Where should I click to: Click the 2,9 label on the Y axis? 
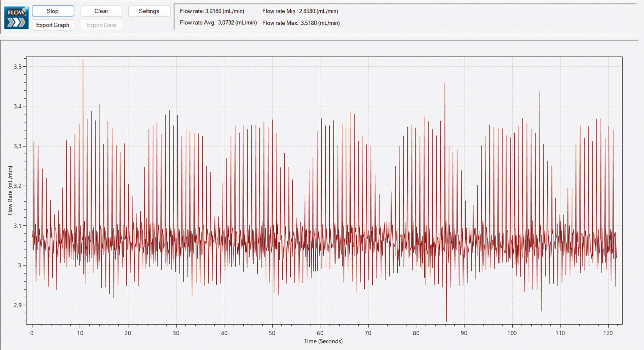click(17, 305)
